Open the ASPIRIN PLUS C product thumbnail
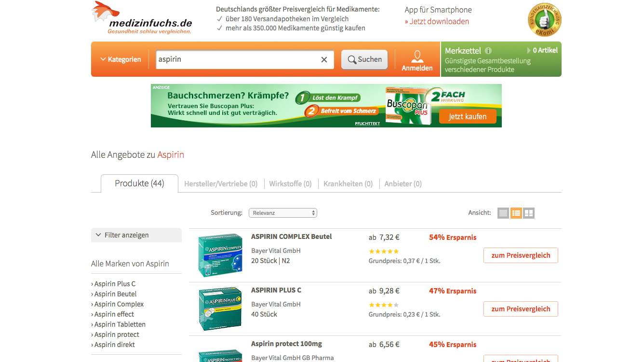The image size is (644, 362). pos(220,309)
